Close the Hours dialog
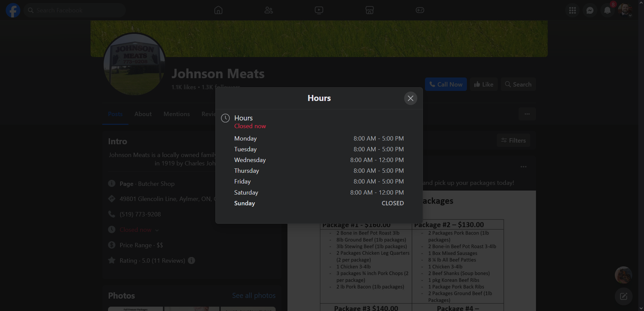This screenshot has height=311, width=644. 410,98
